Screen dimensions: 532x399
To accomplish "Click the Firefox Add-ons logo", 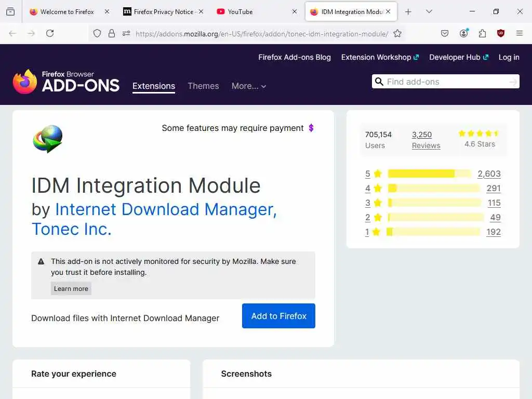I will click(66, 82).
